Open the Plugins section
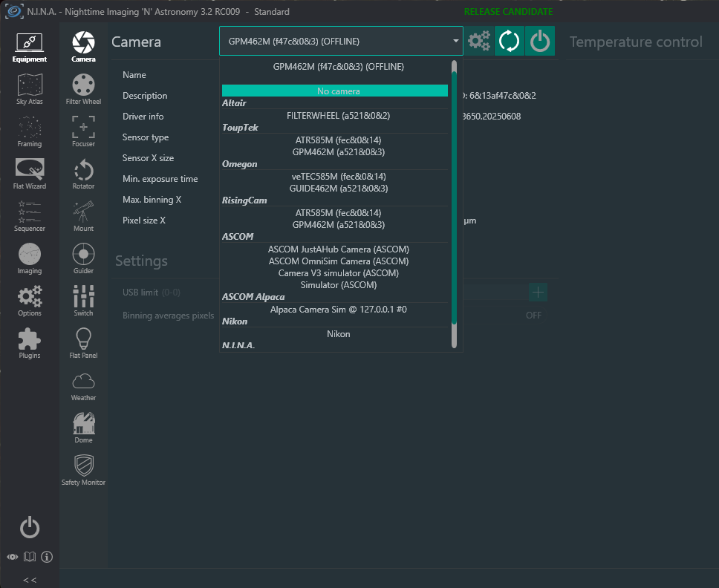This screenshot has width=719, height=588. (30, 343)
